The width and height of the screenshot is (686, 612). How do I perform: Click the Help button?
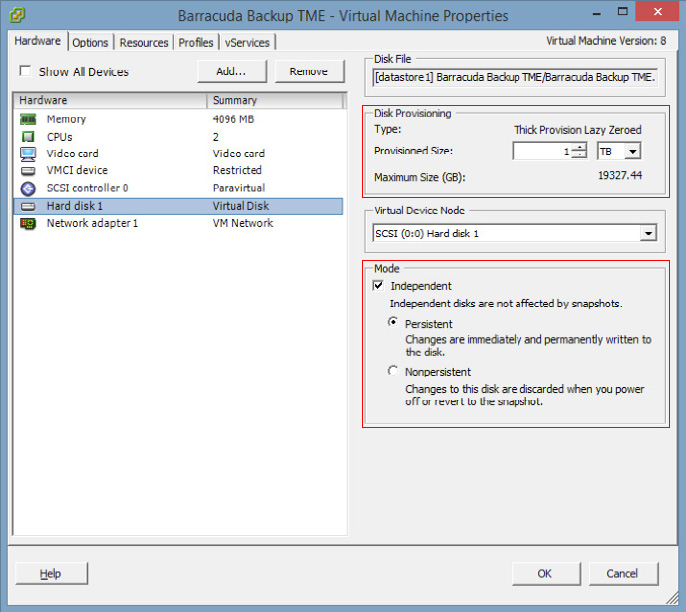tap(51, 573)
